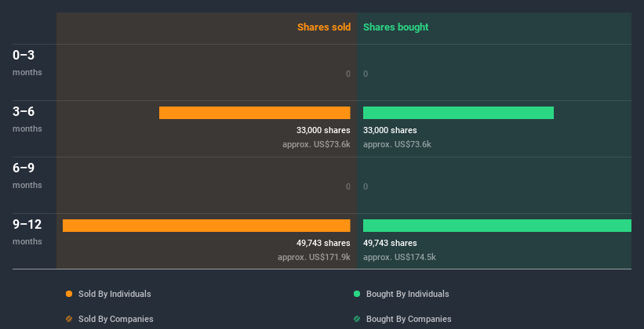
Task: Click the green Bought By Individuals legend dot
Action: point(357,294)
